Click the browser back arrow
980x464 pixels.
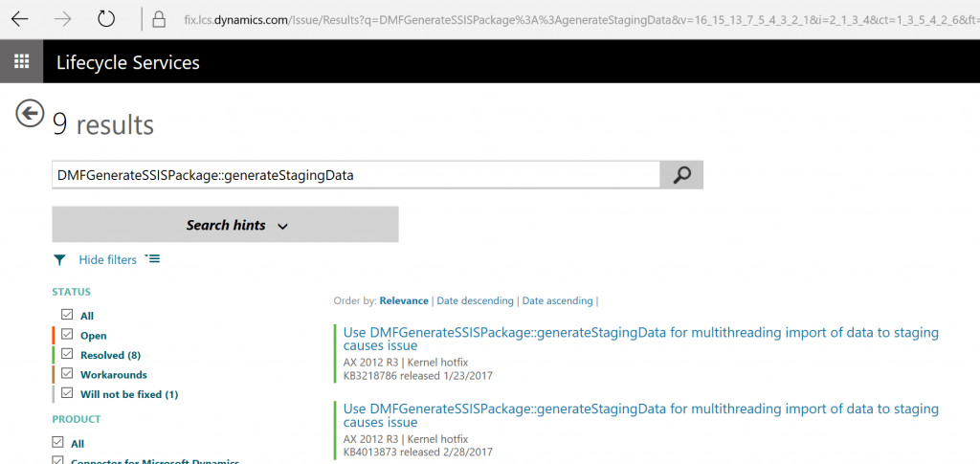20,19
